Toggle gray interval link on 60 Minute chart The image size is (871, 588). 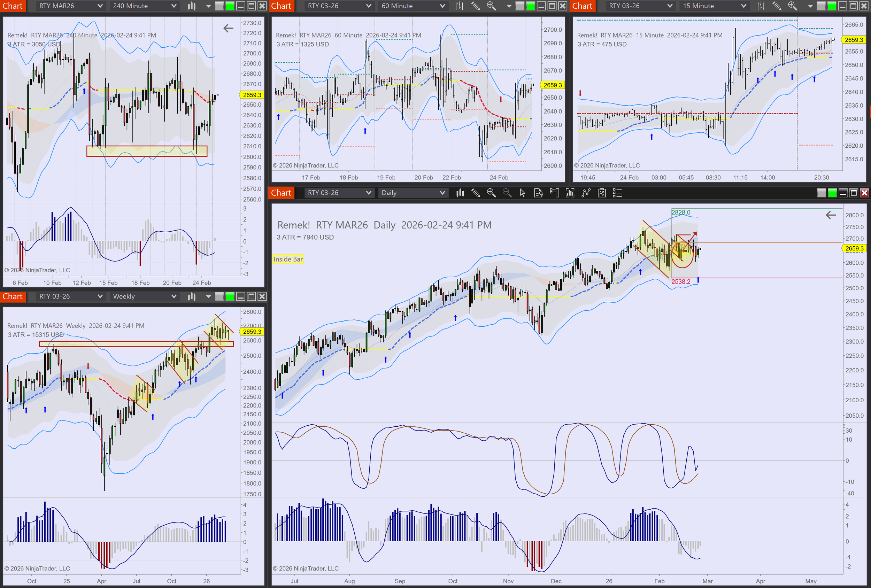(x=520, y=6)
